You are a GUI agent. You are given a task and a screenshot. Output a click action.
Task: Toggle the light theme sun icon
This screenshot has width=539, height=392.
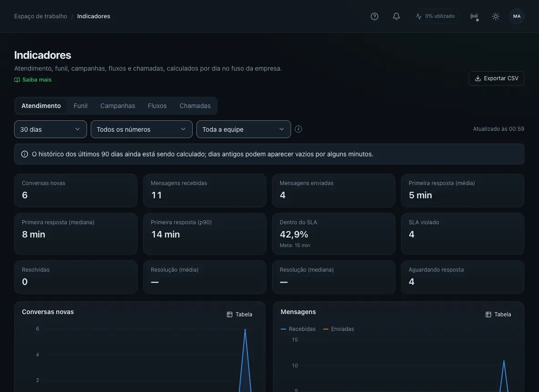point(495,16)
